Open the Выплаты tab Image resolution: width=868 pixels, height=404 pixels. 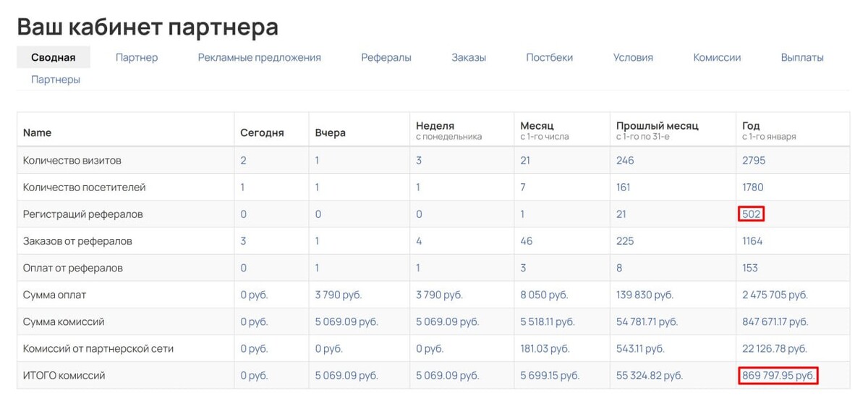pos(802,57)
